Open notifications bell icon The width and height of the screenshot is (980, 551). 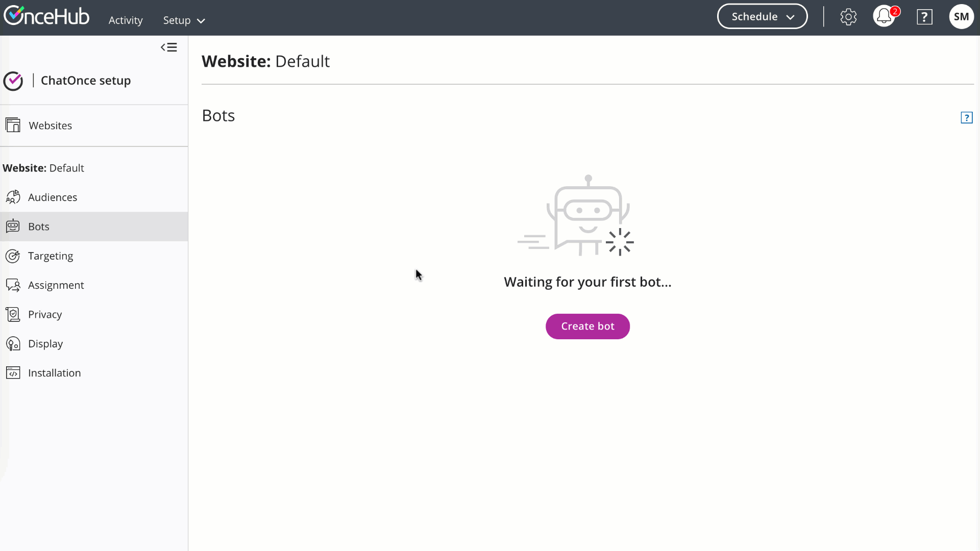pyautogui.click(x=884, y=17)
